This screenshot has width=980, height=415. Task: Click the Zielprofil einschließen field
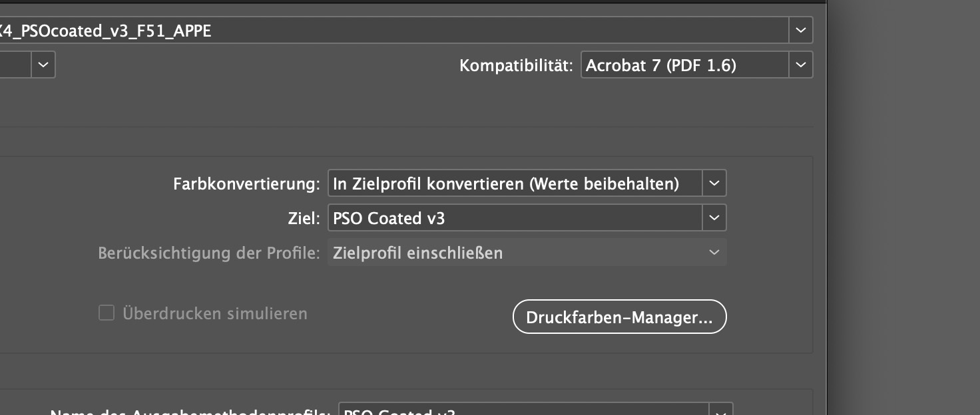pos(515,253)
